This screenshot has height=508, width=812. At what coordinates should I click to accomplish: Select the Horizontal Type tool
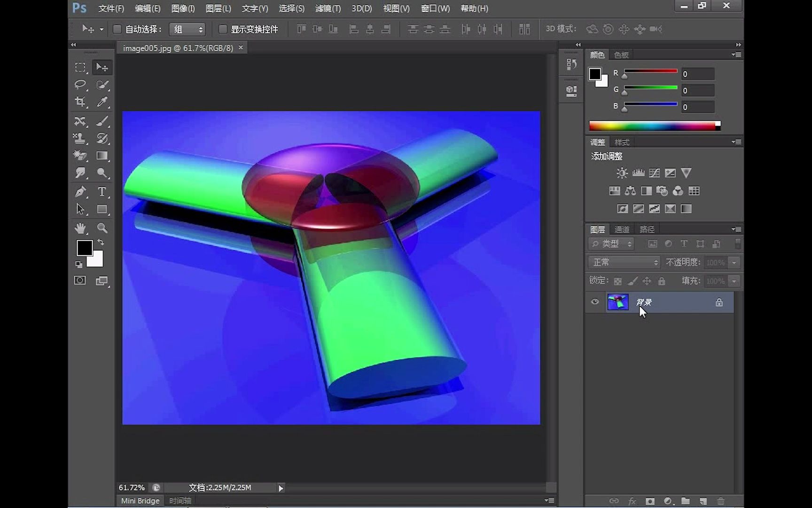tap(102, 191)
